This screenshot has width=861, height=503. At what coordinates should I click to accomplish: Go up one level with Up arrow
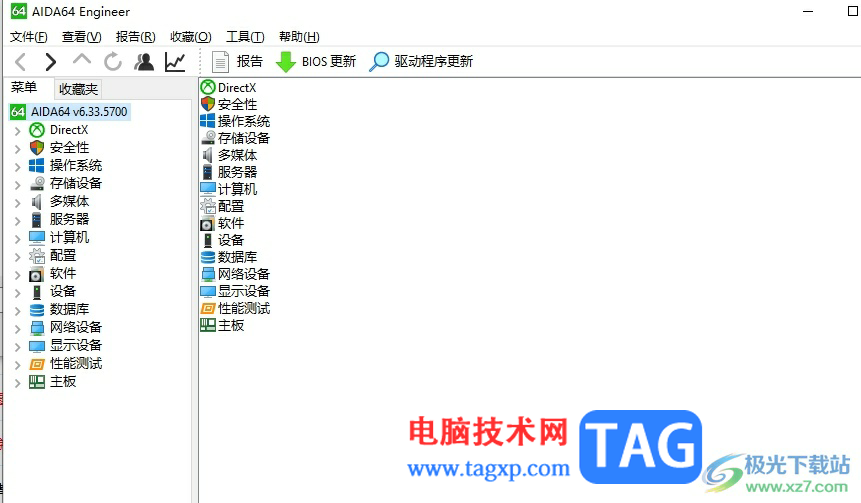[82, 60]
